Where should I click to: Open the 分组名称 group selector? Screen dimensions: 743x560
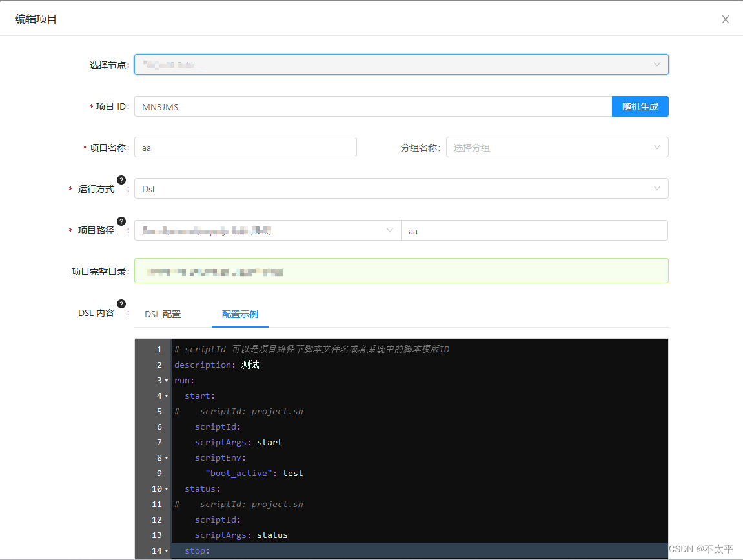(x=557, y=147)
